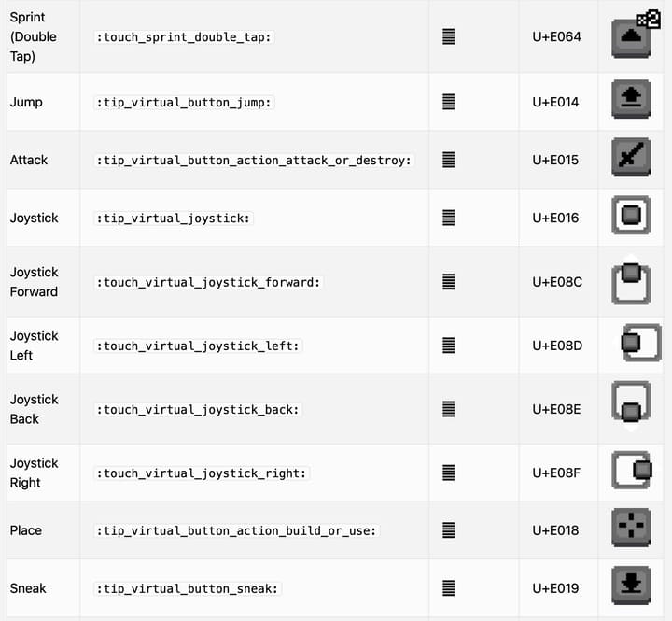This screenshot has height=621, width=672.
Task: Click the :tip_virtual_joystick: code text
Action: (x=175, y=219)
